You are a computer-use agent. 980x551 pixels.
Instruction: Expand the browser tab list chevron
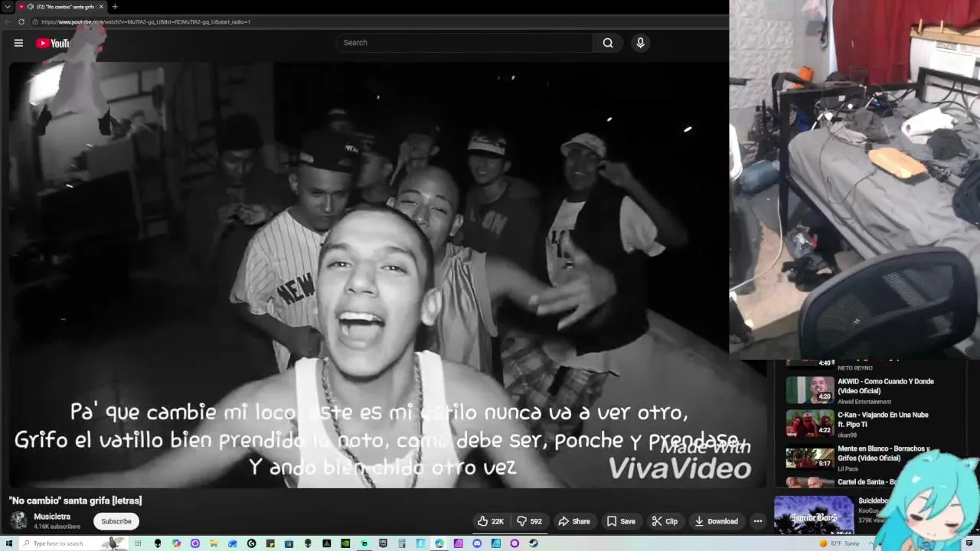coord(7,7)
